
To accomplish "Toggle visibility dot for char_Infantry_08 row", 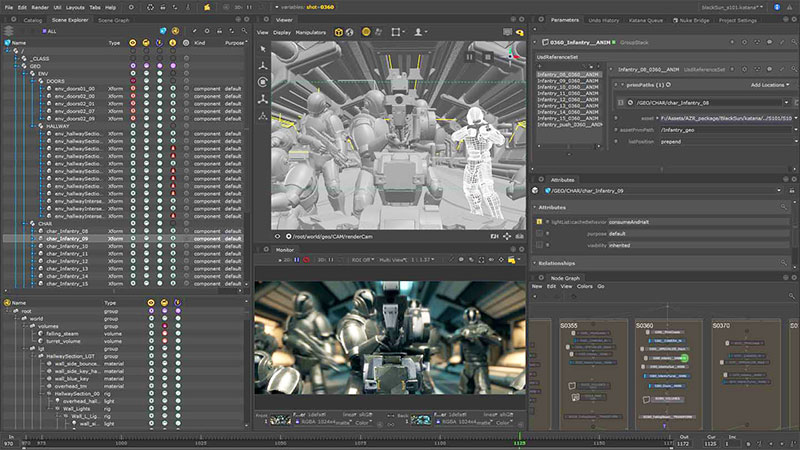I will pos(134,231).
